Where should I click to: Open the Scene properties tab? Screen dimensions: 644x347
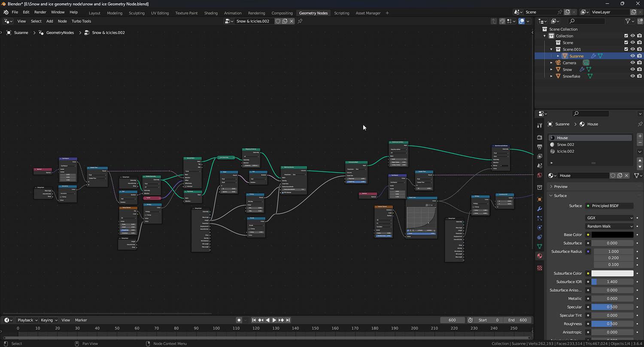[x=540, y=166]
